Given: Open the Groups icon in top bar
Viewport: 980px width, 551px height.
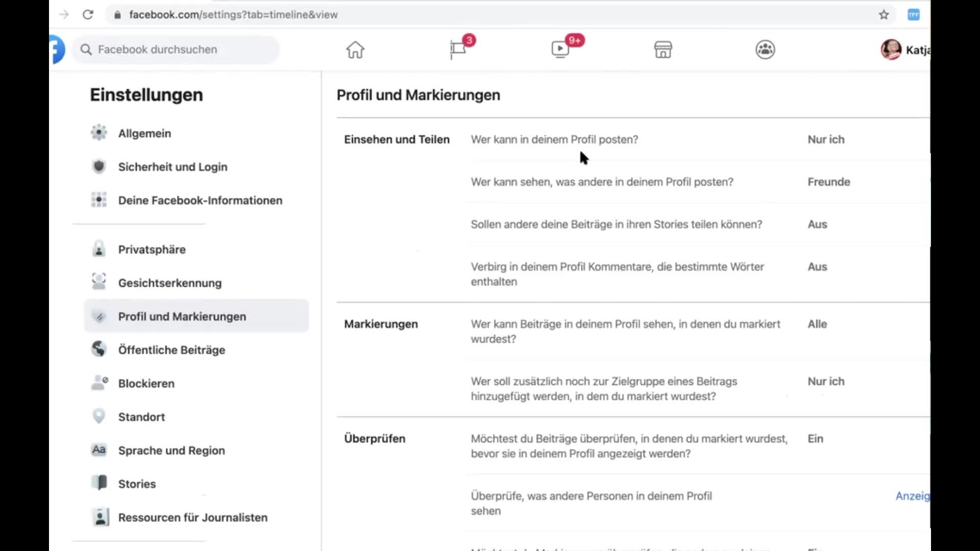Looking at the screenshot, I should (765, 50).
